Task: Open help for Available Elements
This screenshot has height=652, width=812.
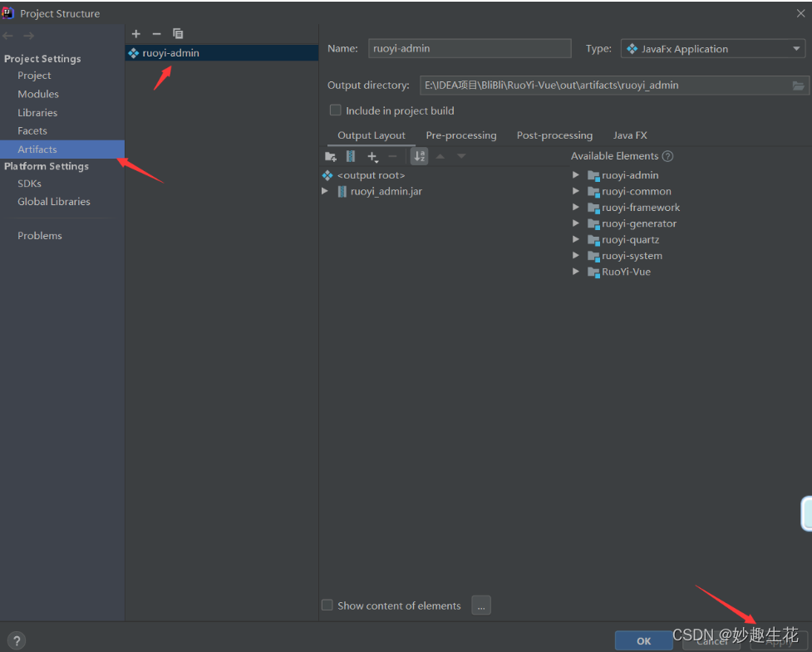Action: coord(667,156)
